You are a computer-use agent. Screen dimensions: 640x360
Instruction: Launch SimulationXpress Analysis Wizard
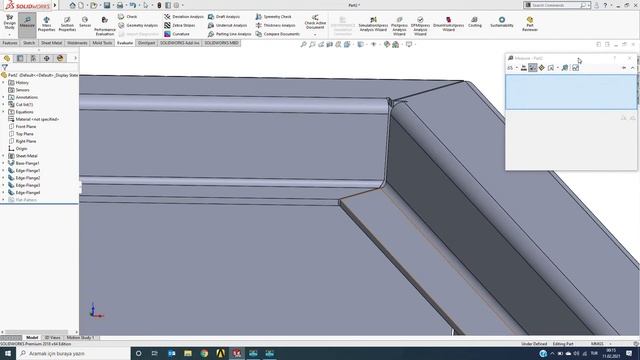point(373,24)
